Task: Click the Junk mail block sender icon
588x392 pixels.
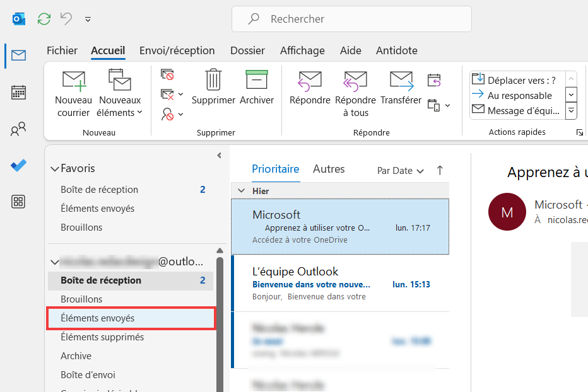Action: (167, 114)
